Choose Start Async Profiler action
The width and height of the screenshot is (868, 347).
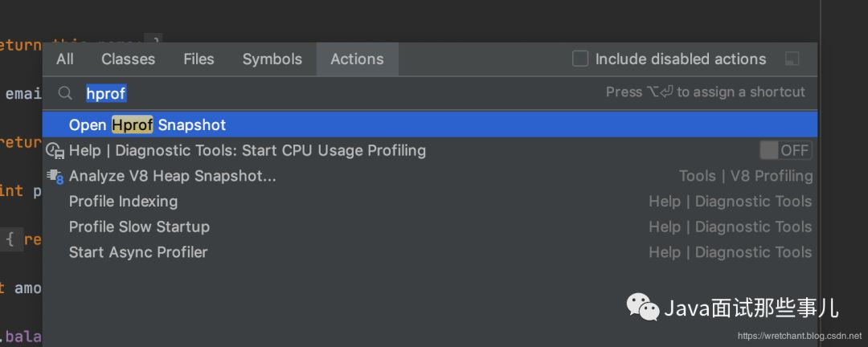(429, 252)
